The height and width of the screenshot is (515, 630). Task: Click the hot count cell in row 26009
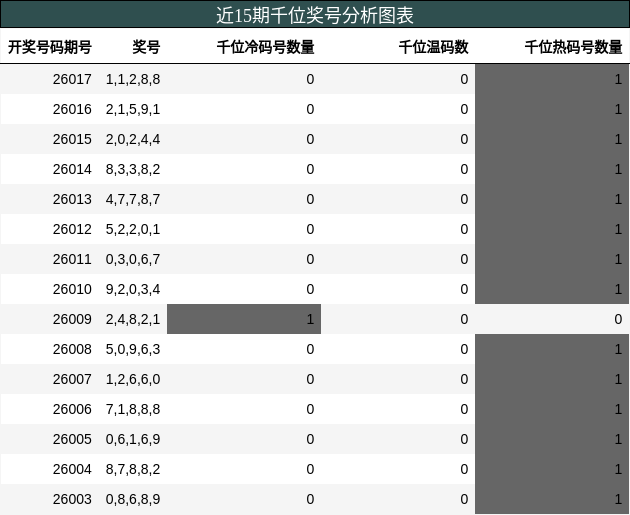[552, 319]
